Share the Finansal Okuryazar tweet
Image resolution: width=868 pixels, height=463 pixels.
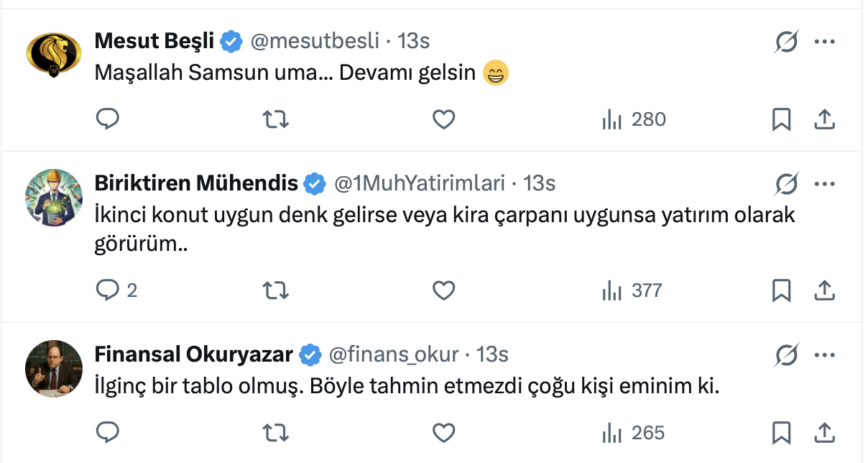[x=824, y=433]
